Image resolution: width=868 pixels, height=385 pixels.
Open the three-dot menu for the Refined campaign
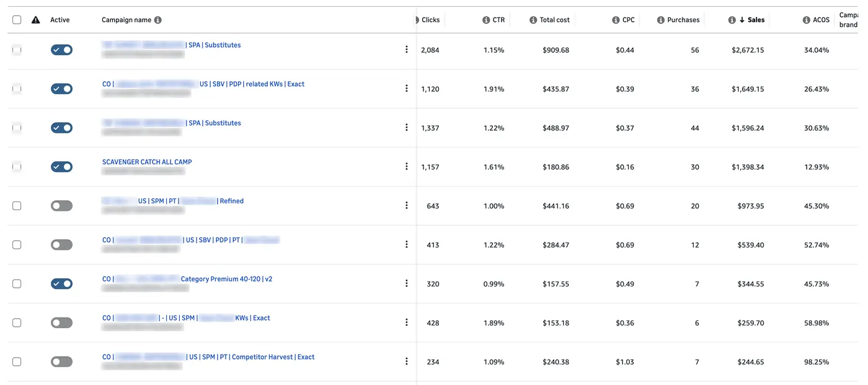[407, 205]
